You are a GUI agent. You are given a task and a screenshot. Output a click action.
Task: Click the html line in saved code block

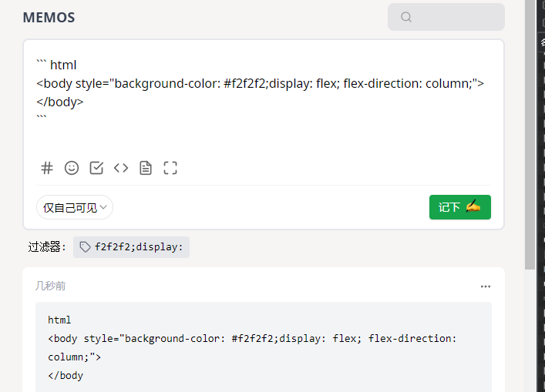[x=59, y=320]
